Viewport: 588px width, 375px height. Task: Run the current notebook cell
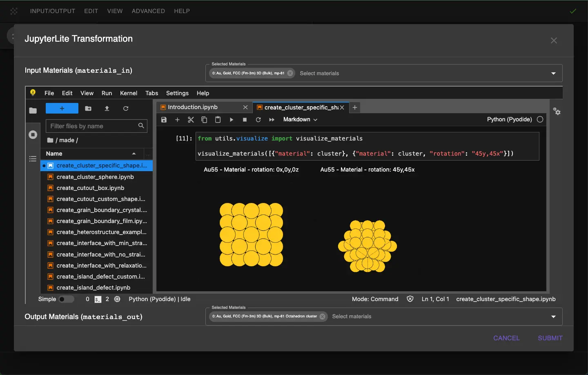(x=232, y=119)
